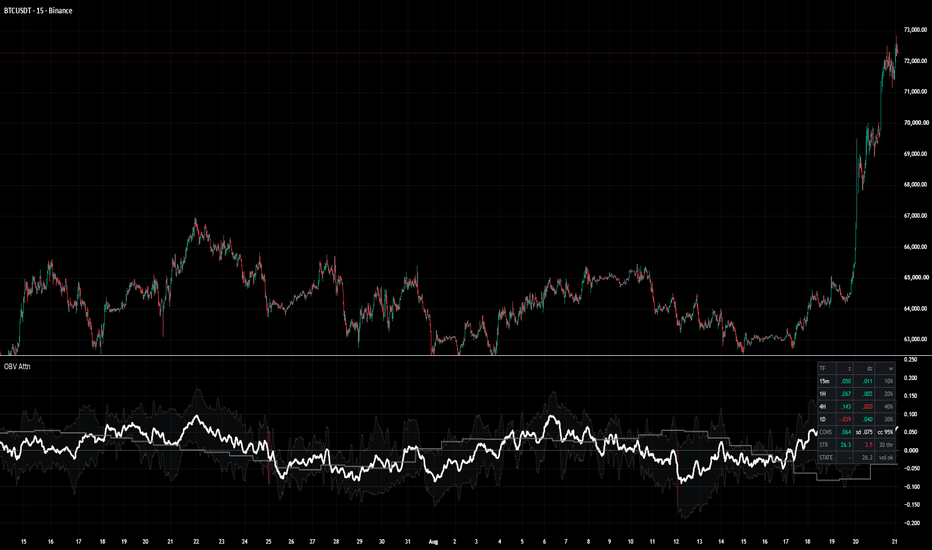Click the -0.200 oscillator axis label
The image size is (932, 550).
(x=910, y=523)
